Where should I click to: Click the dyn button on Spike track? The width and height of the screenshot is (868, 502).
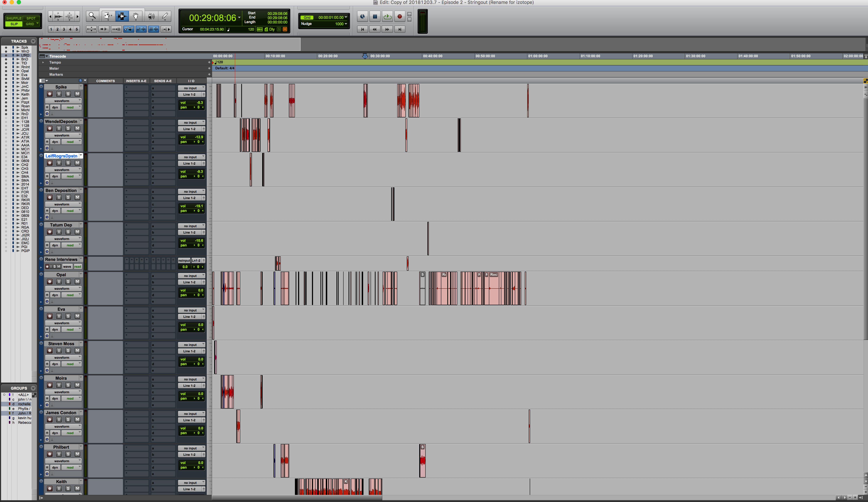(x=55, y=107)
